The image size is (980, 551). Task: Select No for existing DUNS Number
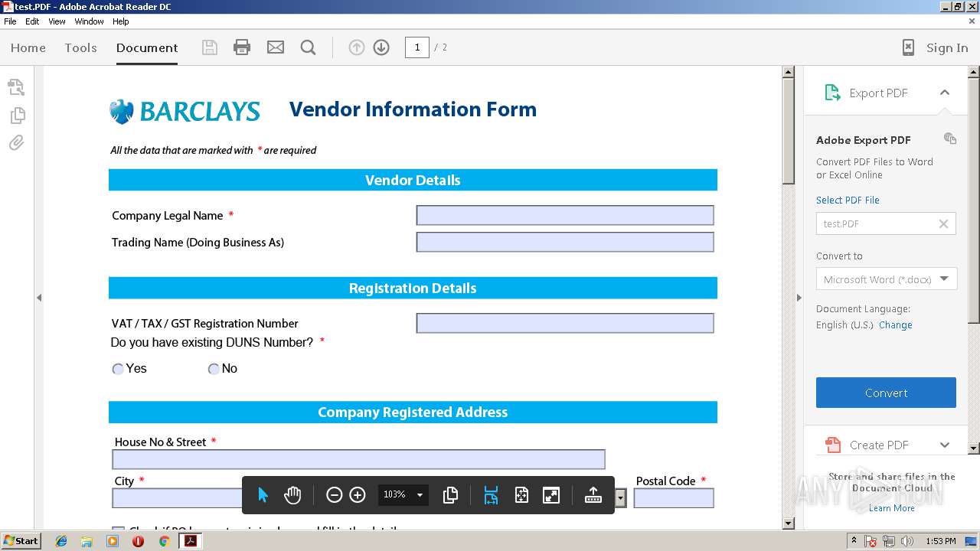click(214, 369)
